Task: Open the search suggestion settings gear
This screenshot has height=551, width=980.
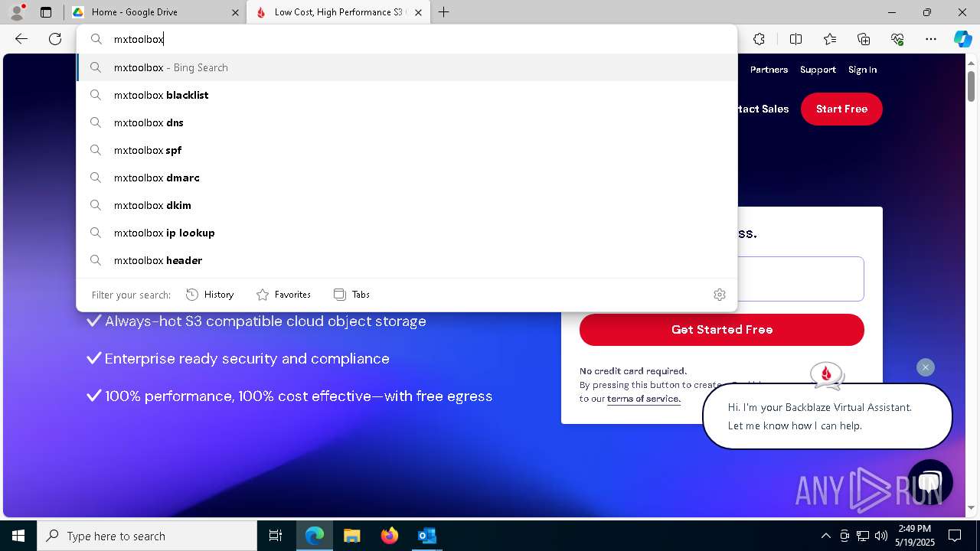Action: (x=719, y=295)
